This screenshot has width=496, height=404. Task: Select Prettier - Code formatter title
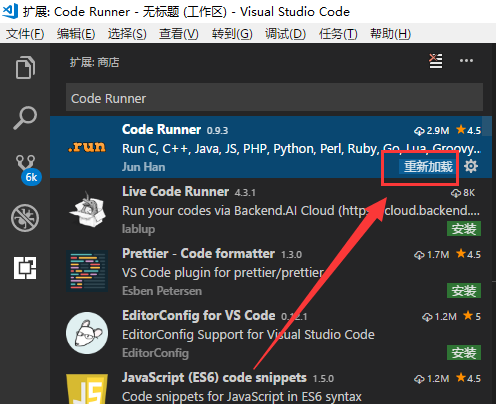tap(198, 253)
